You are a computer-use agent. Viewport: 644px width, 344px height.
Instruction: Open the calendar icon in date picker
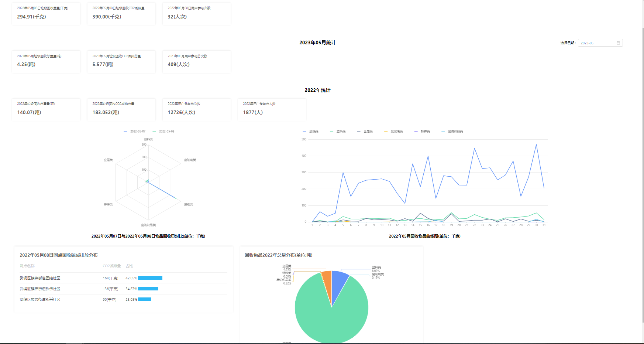[x=618, y=43]
